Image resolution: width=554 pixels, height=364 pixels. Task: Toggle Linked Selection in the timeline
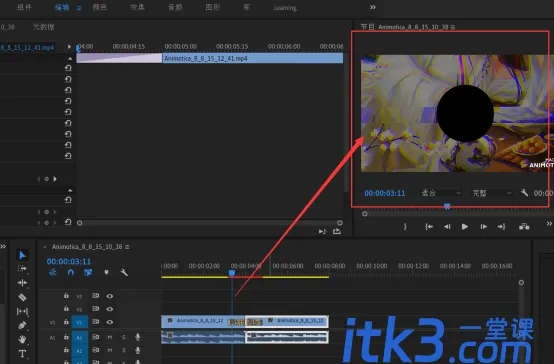click(x=88, y=272)
